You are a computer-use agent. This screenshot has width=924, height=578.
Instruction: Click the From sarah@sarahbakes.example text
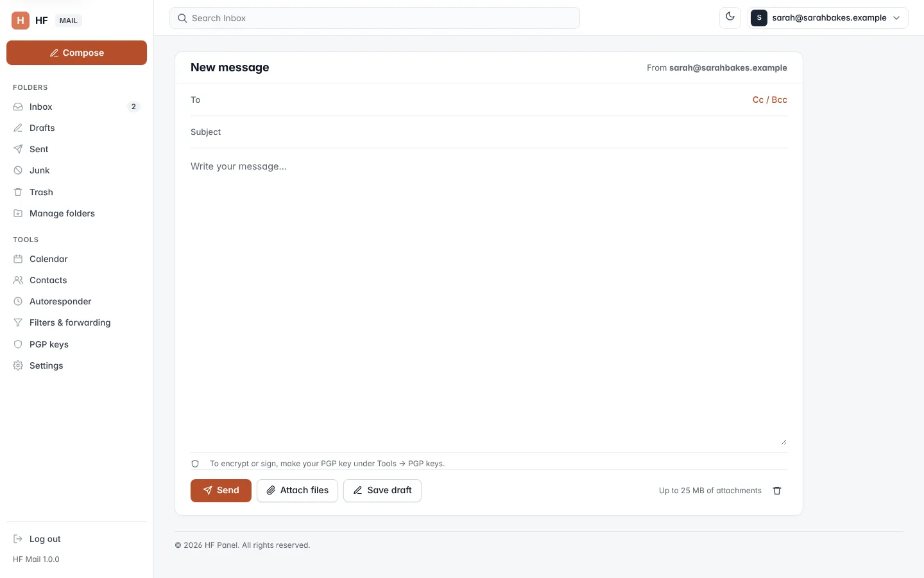tap(717, 67)
